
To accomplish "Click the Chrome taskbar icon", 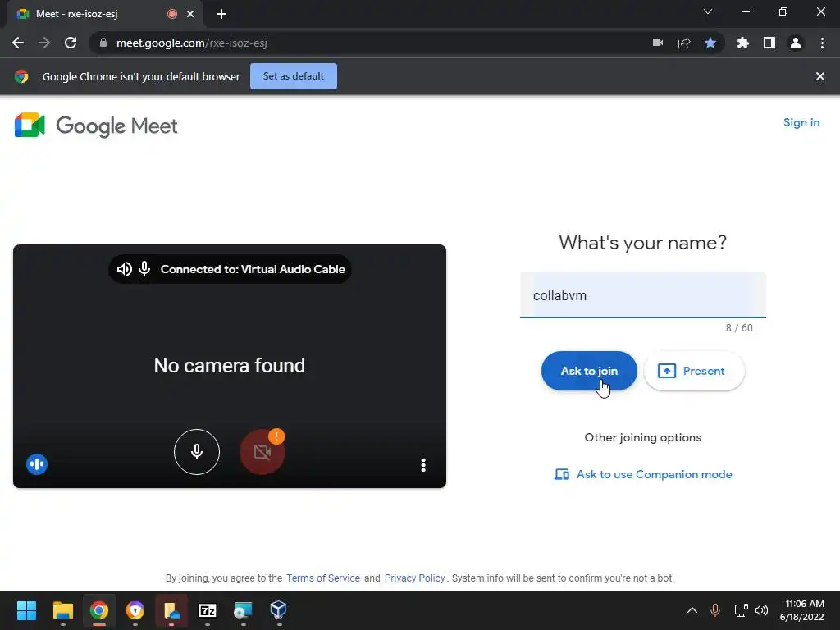I will [99, 610].
